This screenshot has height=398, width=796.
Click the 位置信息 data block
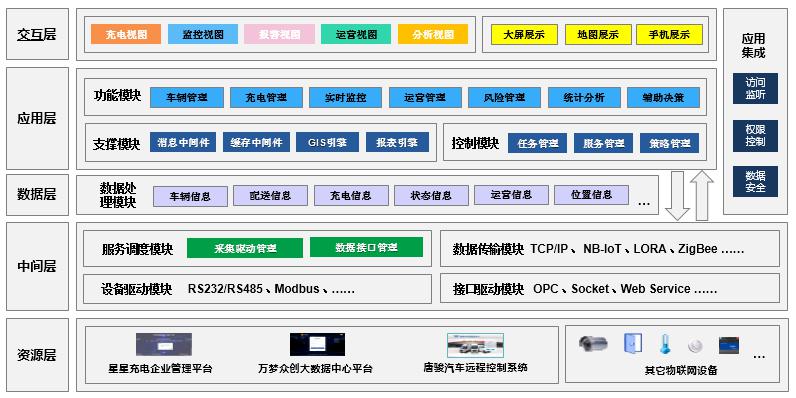click(x=591, y=195)
